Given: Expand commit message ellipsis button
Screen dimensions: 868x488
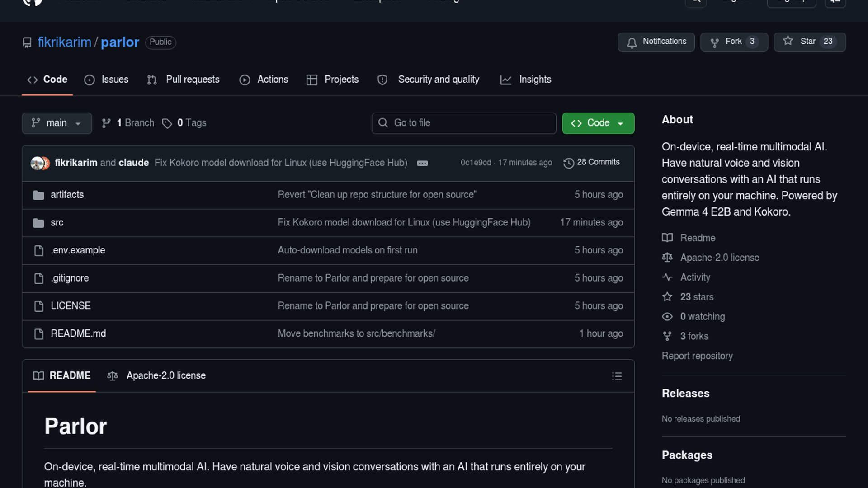Looking at the screenshot, I should pyautogui.click(x=422, y=163).
